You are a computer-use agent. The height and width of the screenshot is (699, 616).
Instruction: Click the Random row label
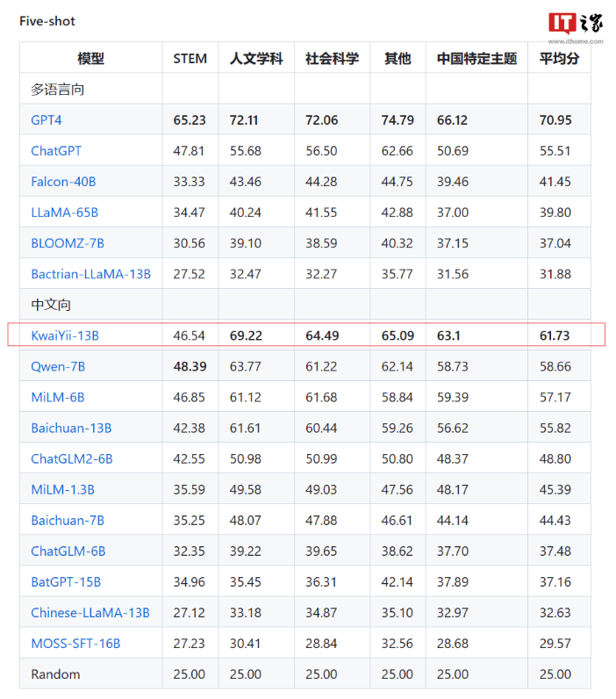click(55, 674)
